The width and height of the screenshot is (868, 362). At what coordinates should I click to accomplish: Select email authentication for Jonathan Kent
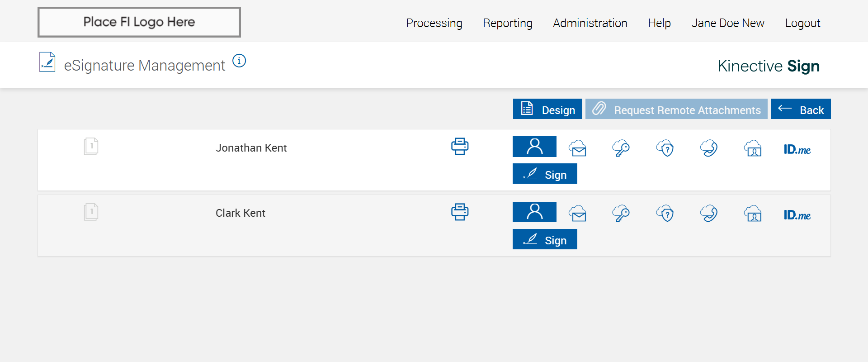coord(578,148)
